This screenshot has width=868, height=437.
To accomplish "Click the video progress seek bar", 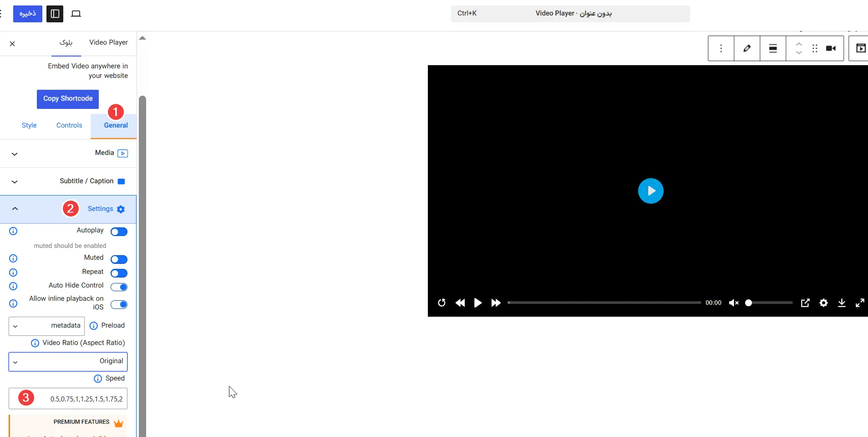I will (x=604, y=303).
